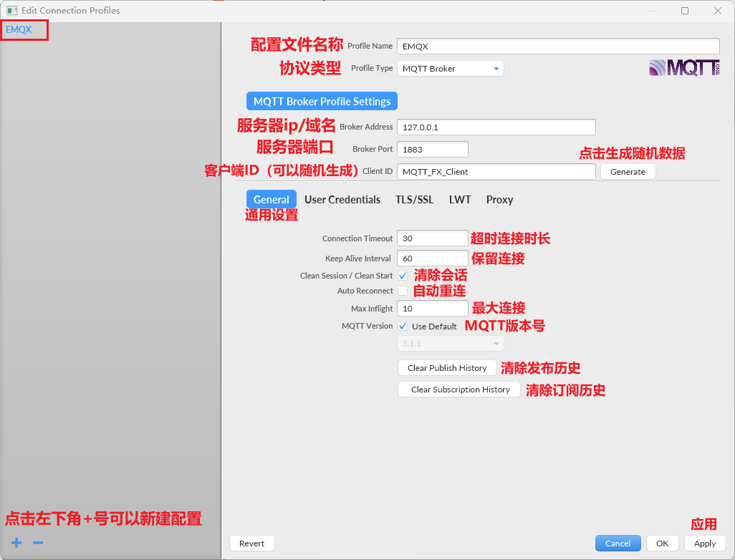Enable Auto Reconnect checkbox
Image resolution: width=735 pixels, height=560 pixels.
coord(403,291)
